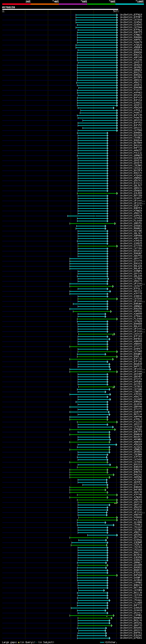
Task: Select hit label UniRef100_Q9SSY1
Action: [131, 128]
